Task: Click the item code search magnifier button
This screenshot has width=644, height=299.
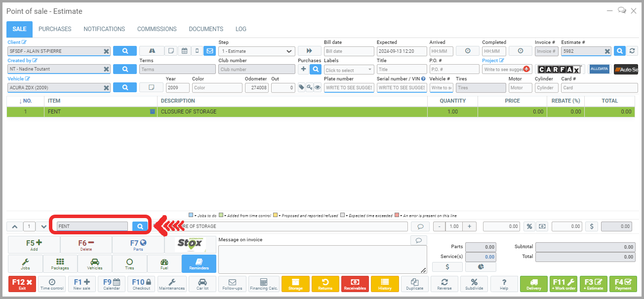Action: (x=140, y=226)
